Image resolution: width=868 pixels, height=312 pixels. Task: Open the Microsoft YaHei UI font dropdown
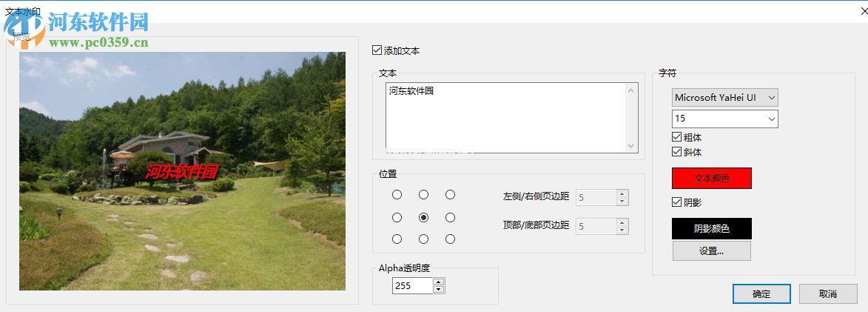(x=725, y=98)
